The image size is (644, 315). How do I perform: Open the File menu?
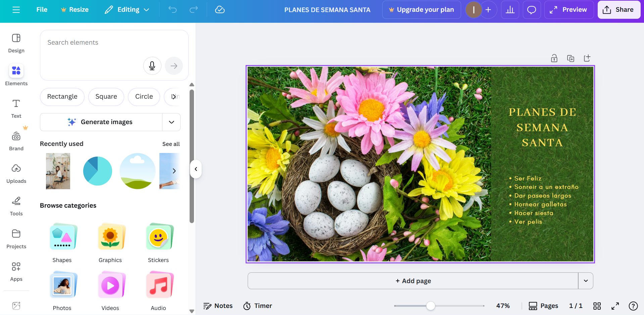tap(42, 10)
